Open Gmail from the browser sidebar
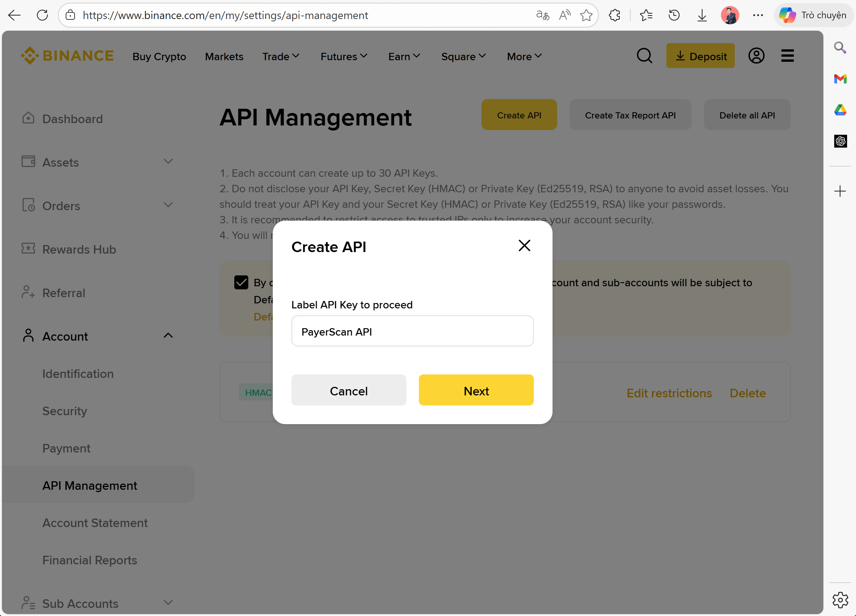This screenshot has width=856, height=616. 840,79
